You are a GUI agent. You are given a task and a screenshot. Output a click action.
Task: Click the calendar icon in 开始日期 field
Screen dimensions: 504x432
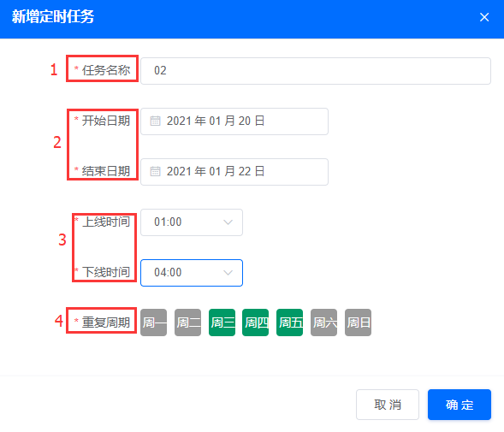(x=155, y=121)
